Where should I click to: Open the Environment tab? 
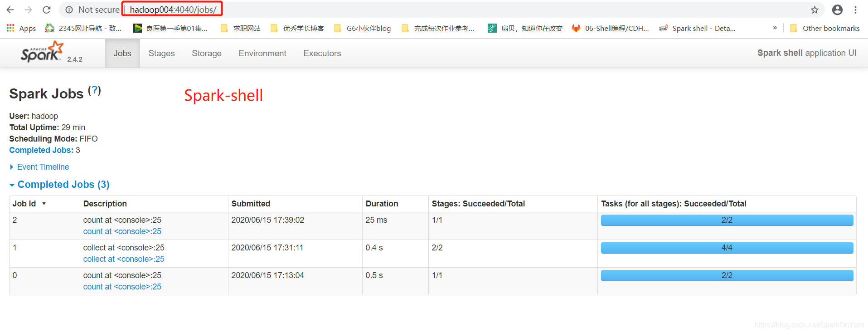(x=262, y=54)
